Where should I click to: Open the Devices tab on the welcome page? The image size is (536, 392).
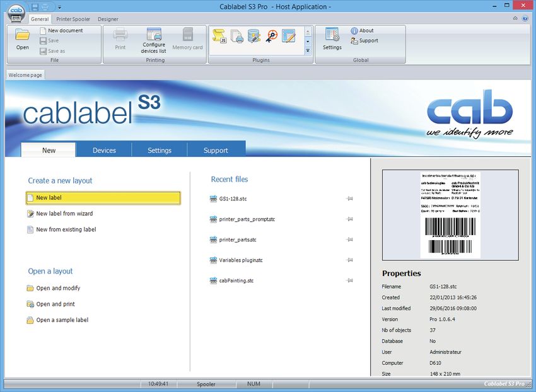(x=104, y=150)
